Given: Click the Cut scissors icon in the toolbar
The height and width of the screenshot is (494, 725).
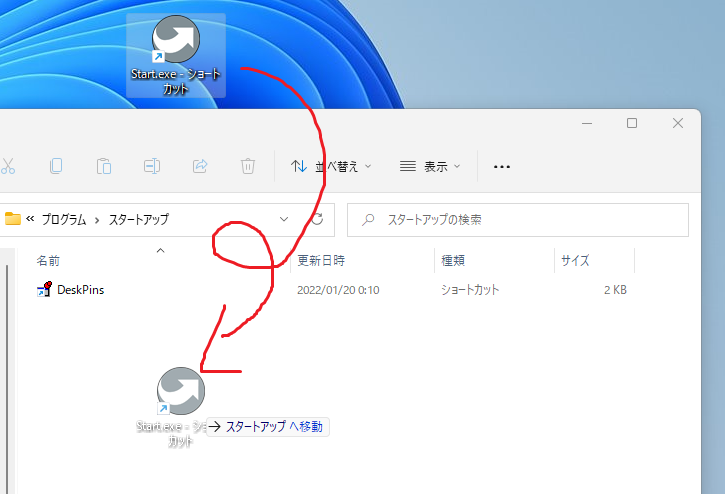Looking at the screenshot, I should [x=8, y=166].
